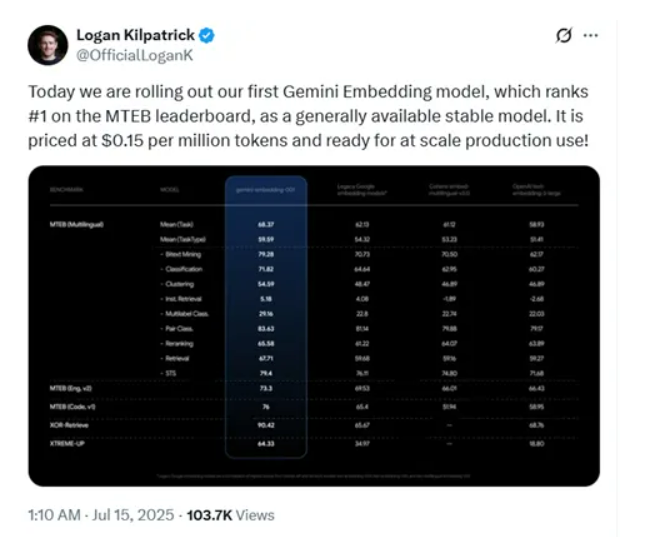Screen dimensions: 658x537
Task: Open the three-dot more options menu
Action: 591,36
